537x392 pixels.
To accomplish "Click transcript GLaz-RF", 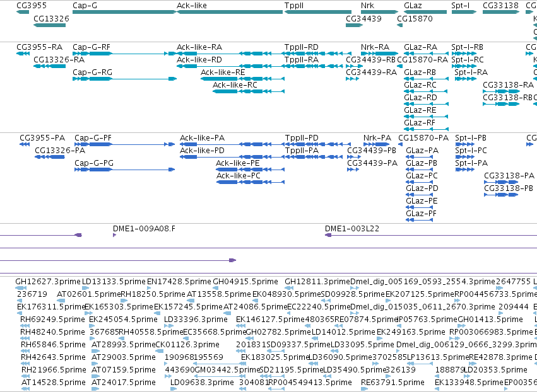I will [420, 122].
